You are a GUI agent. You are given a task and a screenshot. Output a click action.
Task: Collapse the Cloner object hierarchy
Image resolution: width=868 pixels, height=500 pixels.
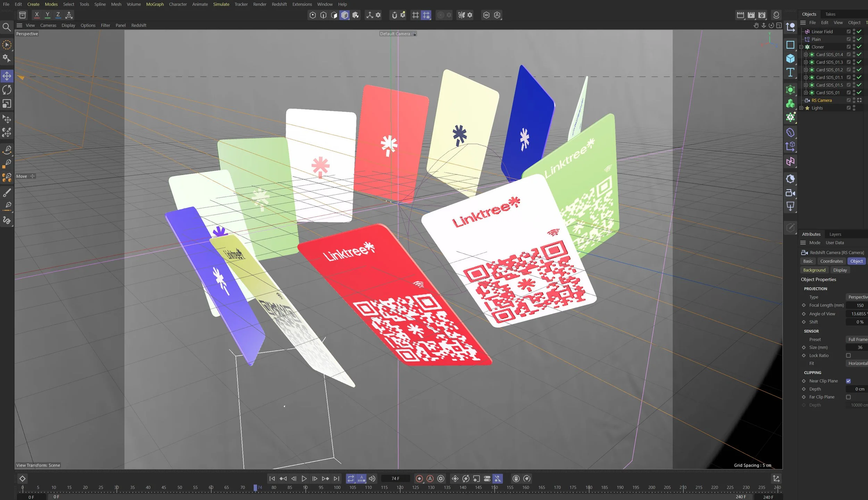[x=801, y=47]
